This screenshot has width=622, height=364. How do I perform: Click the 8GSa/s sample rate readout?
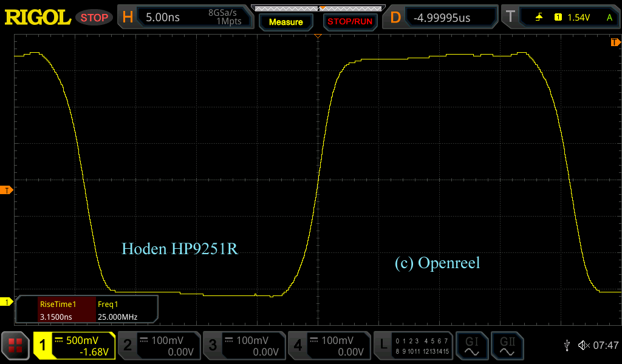tap(222, 13)
